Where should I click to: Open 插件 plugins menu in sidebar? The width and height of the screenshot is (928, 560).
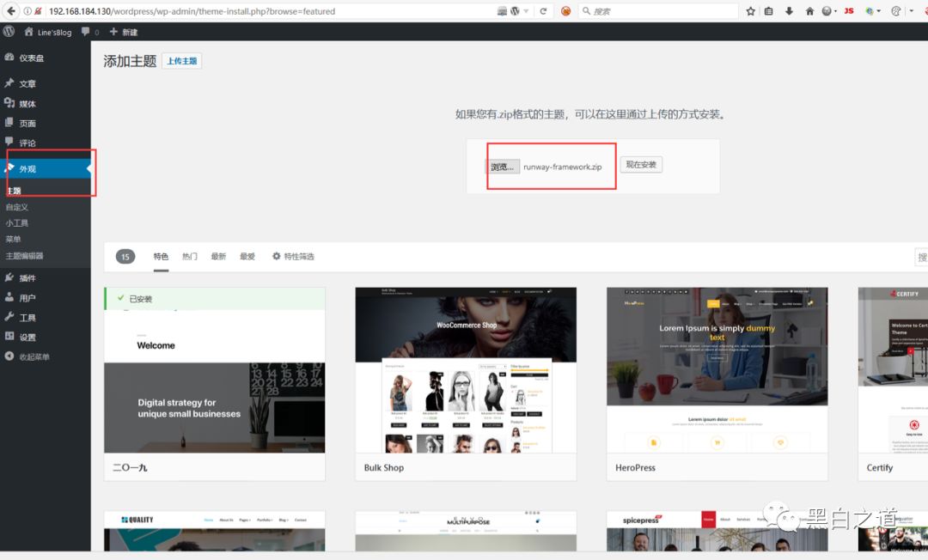tap(27, 278)
